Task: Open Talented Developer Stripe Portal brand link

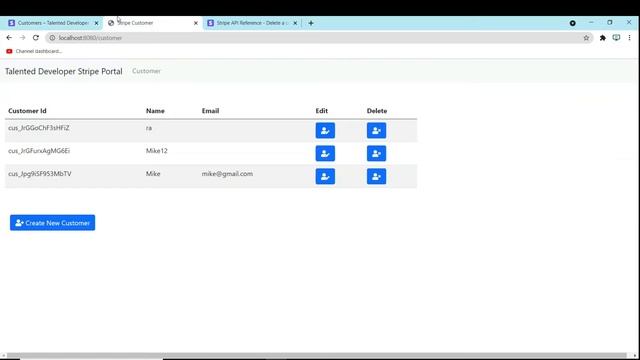Action: [x=64, y=71]
